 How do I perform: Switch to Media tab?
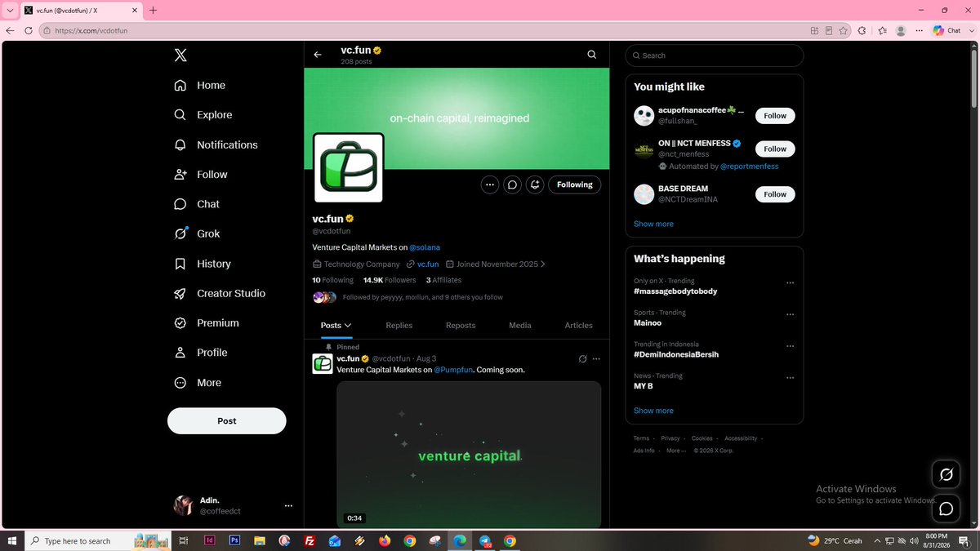(520, 325)
